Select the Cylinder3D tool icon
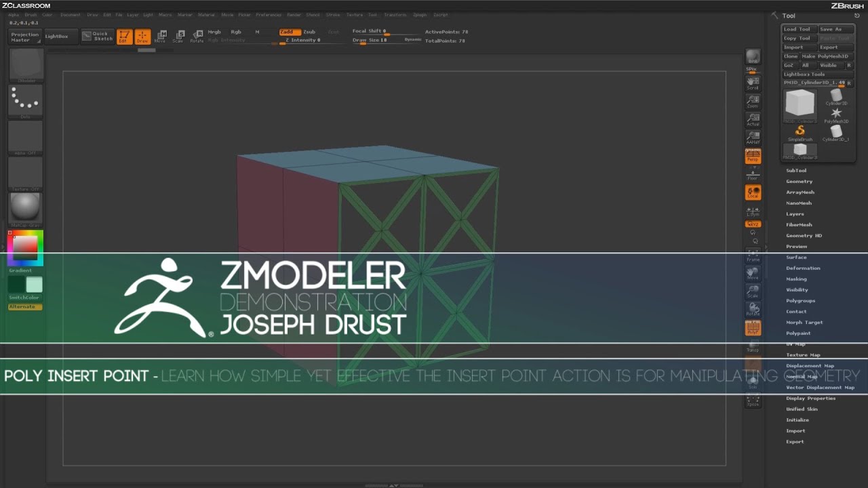Screen dimensions: 868x488 tap(836, 98)
